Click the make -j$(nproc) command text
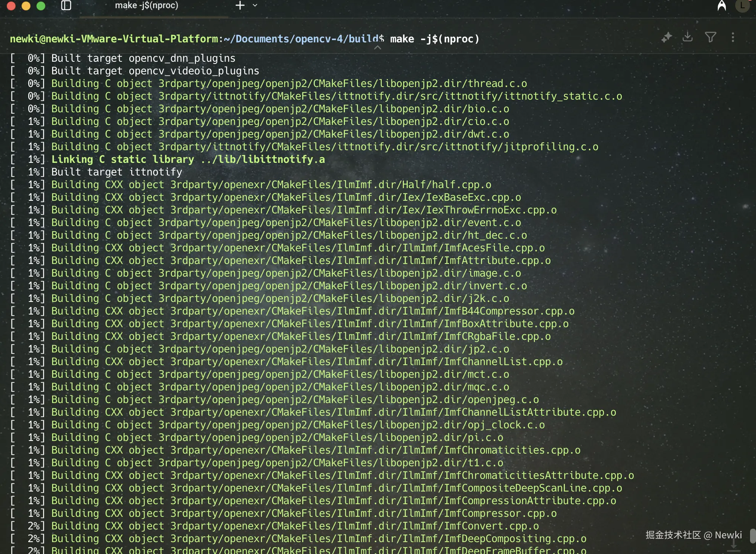The width and height of the screenshot is (756, 554). (x=434, y=39)
